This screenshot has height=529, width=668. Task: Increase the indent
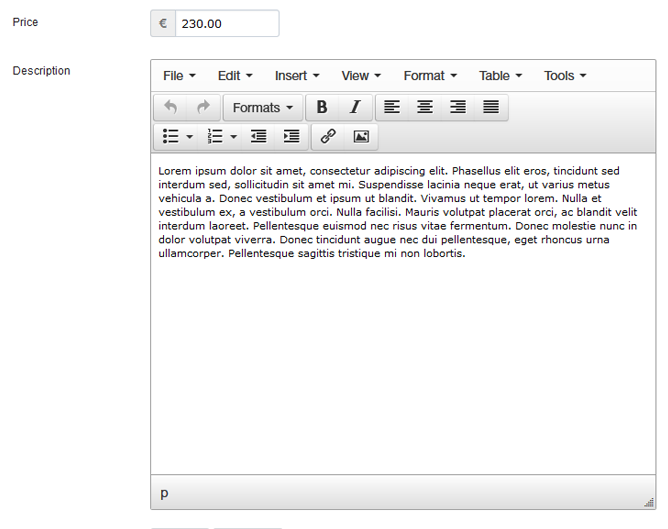[x=291, y=137]
